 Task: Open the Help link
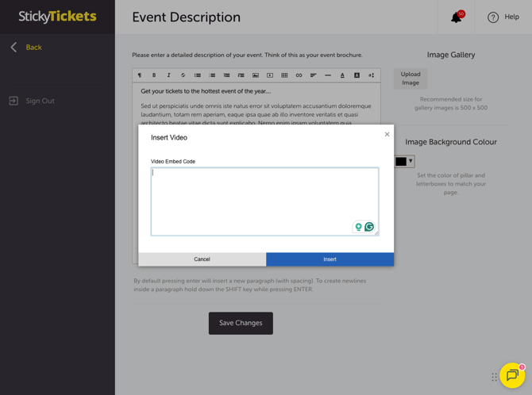[x=511, y=17]
